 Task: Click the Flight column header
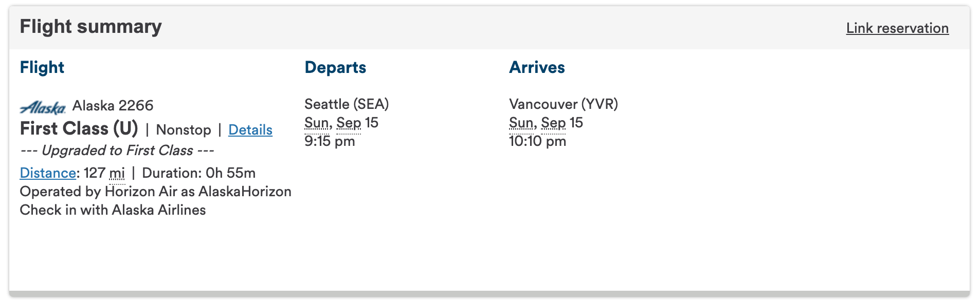point(42,67)
